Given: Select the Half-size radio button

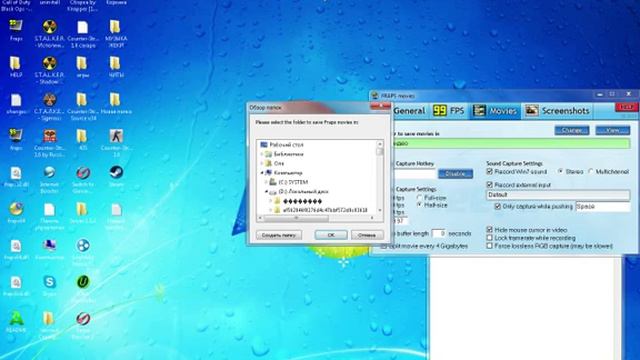Looking at the screenshot, I should [x=419, y=205].
